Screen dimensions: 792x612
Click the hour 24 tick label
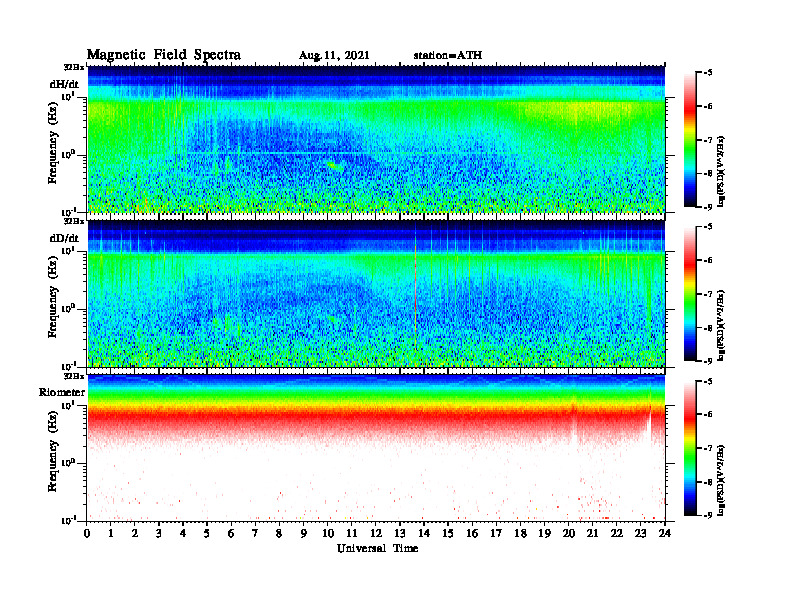pos(664,533)
